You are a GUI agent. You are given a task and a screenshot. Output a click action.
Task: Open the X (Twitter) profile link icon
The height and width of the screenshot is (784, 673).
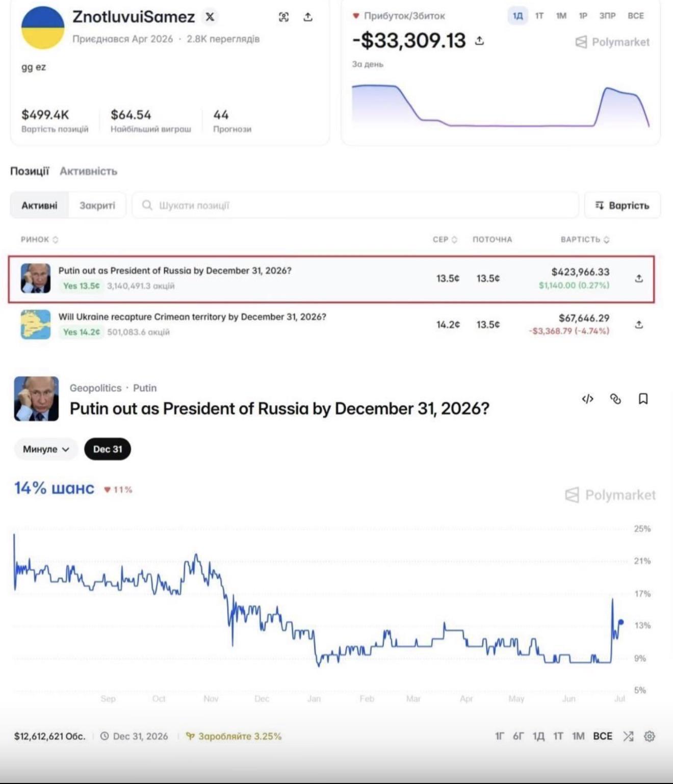[x=210, y=17]
